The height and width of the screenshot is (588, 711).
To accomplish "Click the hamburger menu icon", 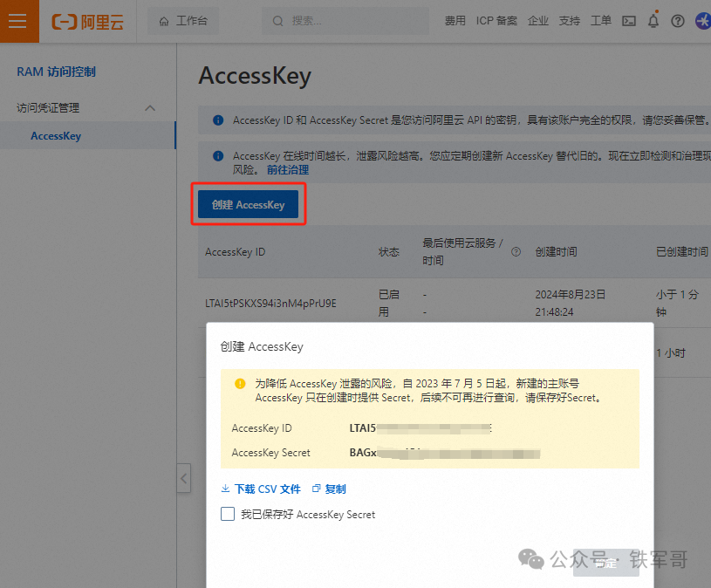I will coord(17,21).
